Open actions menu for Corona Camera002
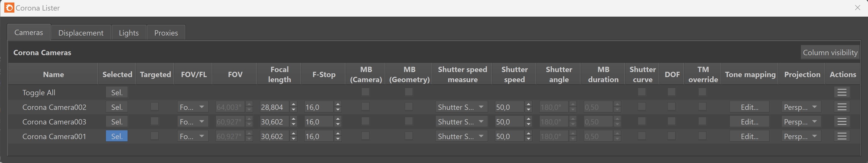The height and width of the screenshot is (163, 868). 842,107
